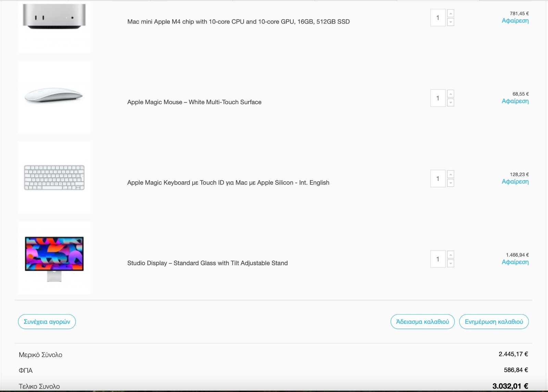Remove Apple Magic Mouse with Αφαίρεση
The height and width of the screenshot is (392, 548).
(515, 101)
